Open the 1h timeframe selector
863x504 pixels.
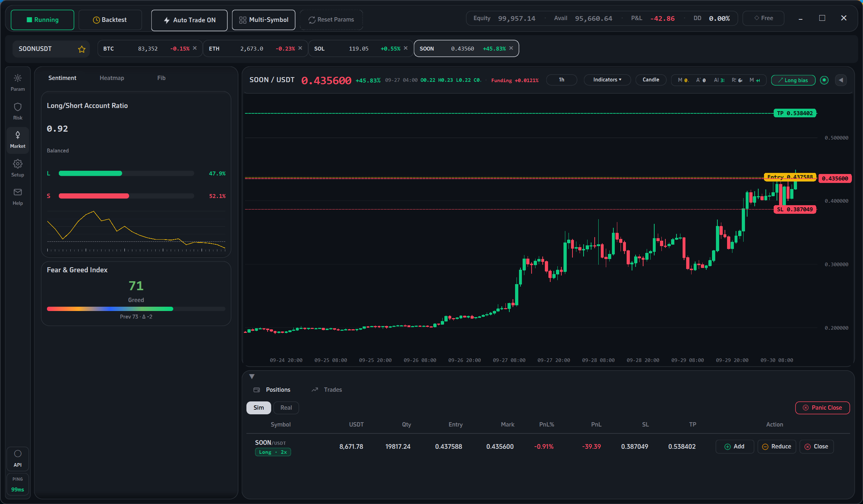(x=561, y=80)
